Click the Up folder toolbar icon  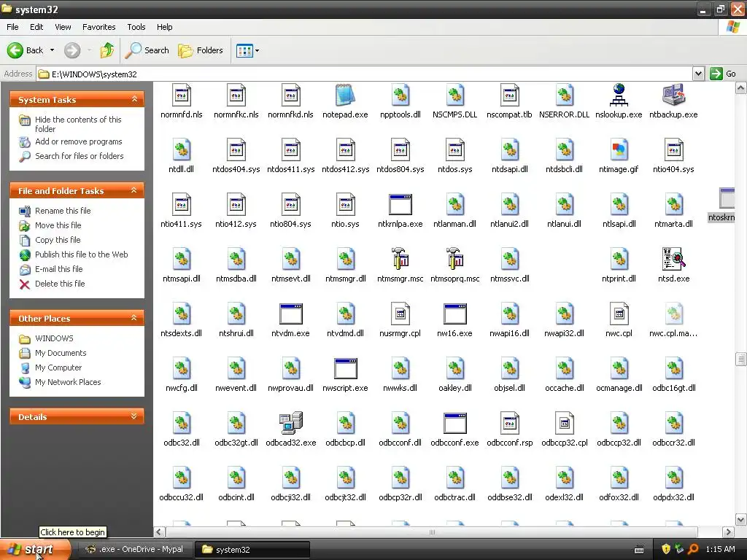(107, 50)
